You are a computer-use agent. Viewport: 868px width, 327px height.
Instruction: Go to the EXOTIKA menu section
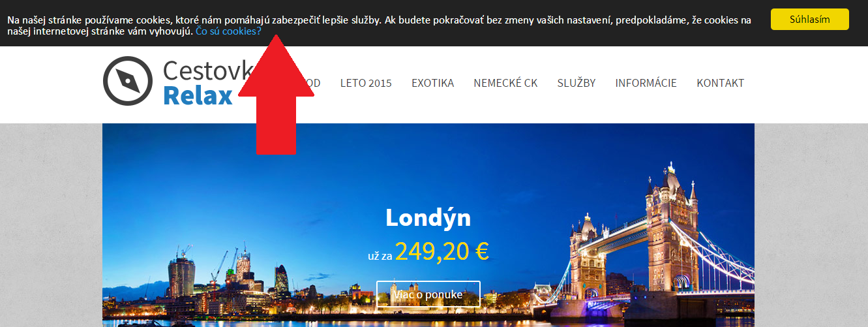click(432, 83)
